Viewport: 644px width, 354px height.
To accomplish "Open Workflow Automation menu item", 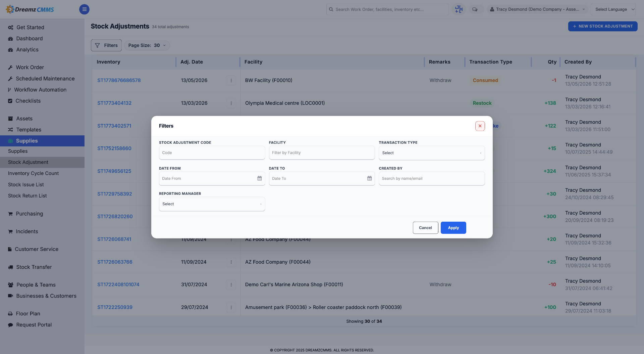I will [40, 90].
